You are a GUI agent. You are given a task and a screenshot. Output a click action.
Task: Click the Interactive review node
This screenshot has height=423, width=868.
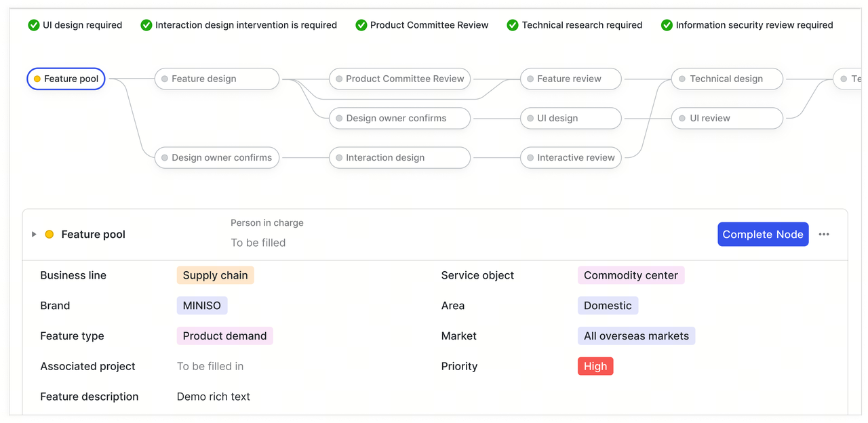coord(570,158)
